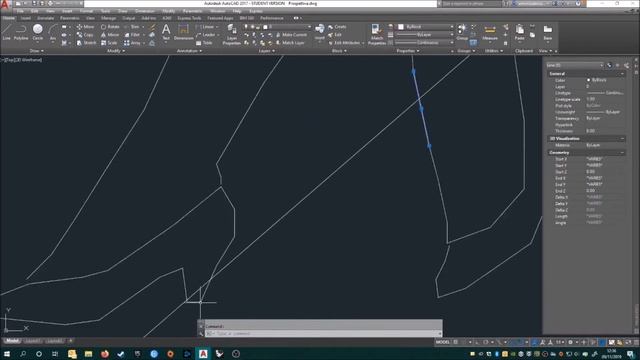
Task: Select the Arc tool
Action: (53, 32)
